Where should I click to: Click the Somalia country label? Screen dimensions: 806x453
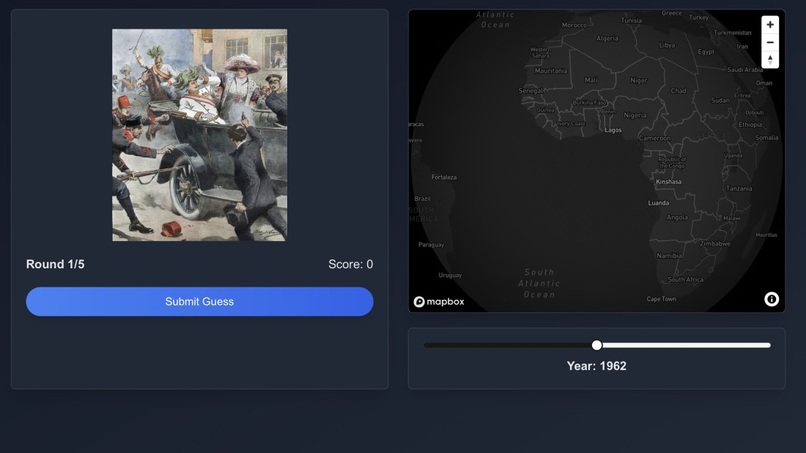(x=766, y=138)
